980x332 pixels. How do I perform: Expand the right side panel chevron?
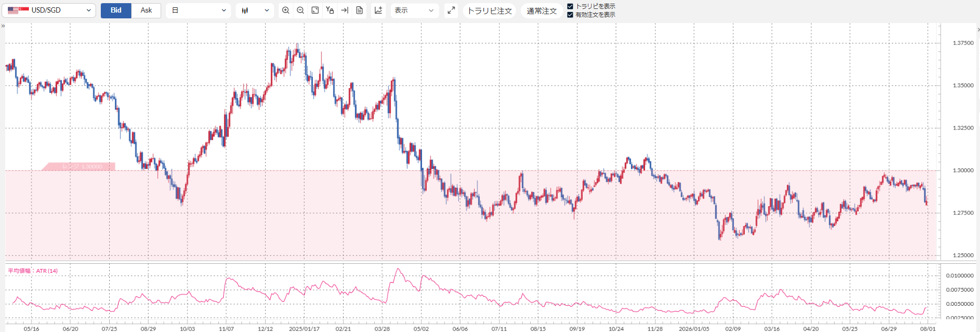pyautogui.click(x=978, y=29)
